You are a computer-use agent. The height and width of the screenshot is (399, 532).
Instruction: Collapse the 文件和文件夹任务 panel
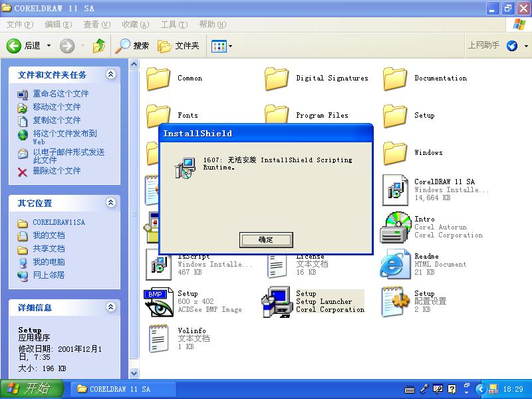[x=110, y=74]
